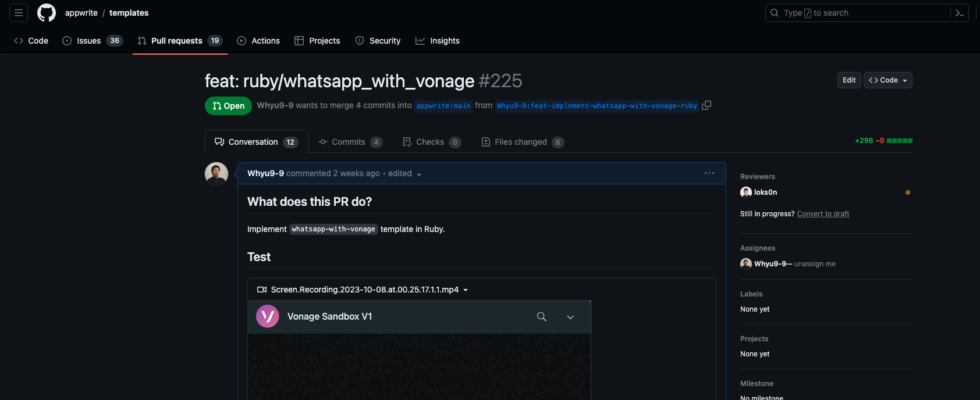Click the '2 weeks ago' timestamp link
Viewport: 980px width, 400px height.
pyautogui.click(x=357, y=173)
